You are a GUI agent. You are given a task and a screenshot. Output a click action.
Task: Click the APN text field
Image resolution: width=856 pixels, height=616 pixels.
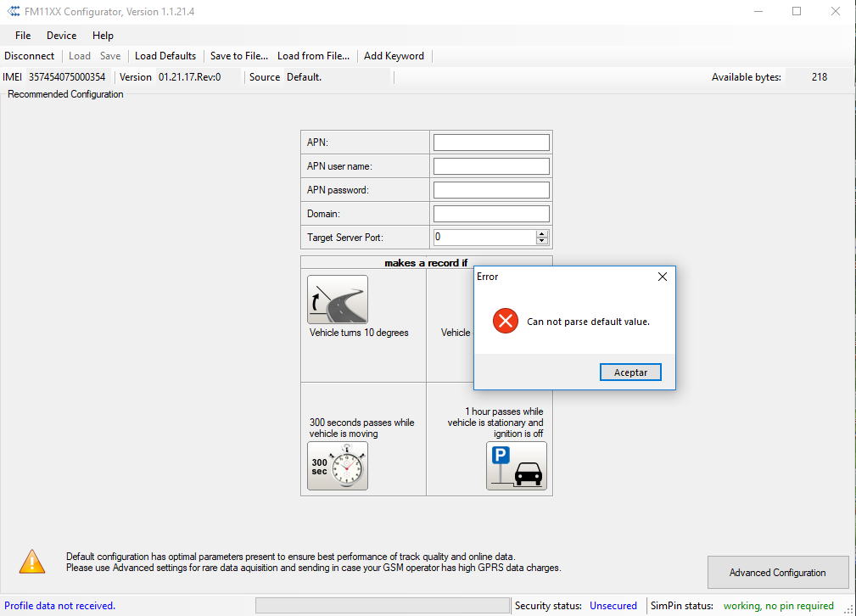[491, 143]
